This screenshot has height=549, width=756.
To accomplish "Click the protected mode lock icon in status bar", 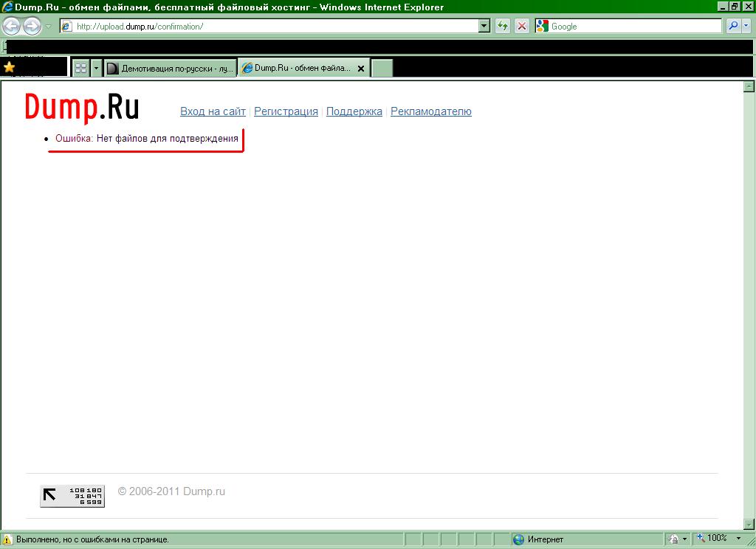I will click(674, 539).
